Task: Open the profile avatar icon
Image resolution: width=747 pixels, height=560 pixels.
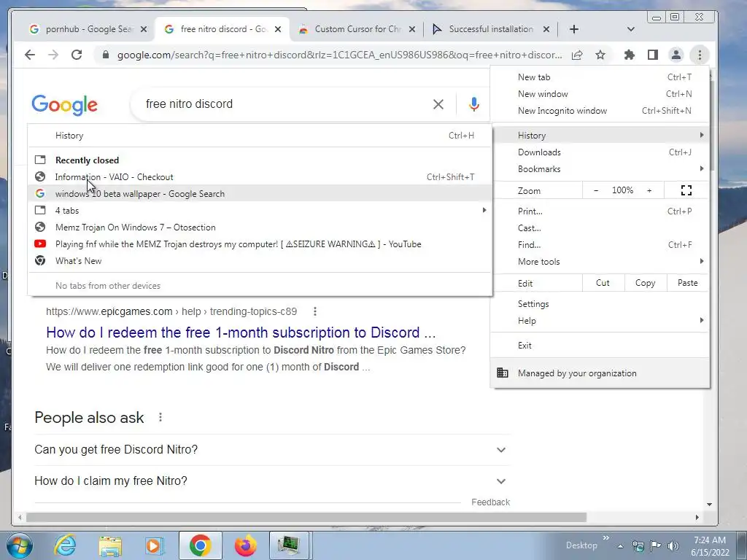Action: point(676,55)
